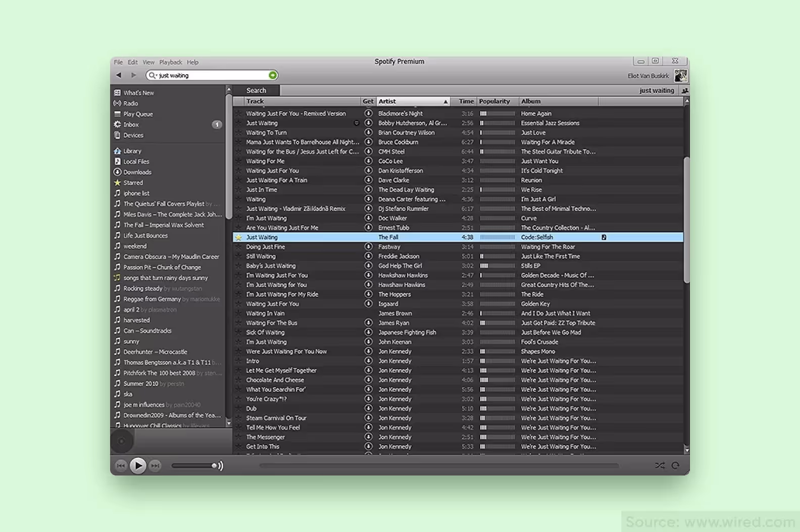Download Still Waiting by Freddie Jackson
The height and width of the screenshot is (532, 800).
[368, 256]
